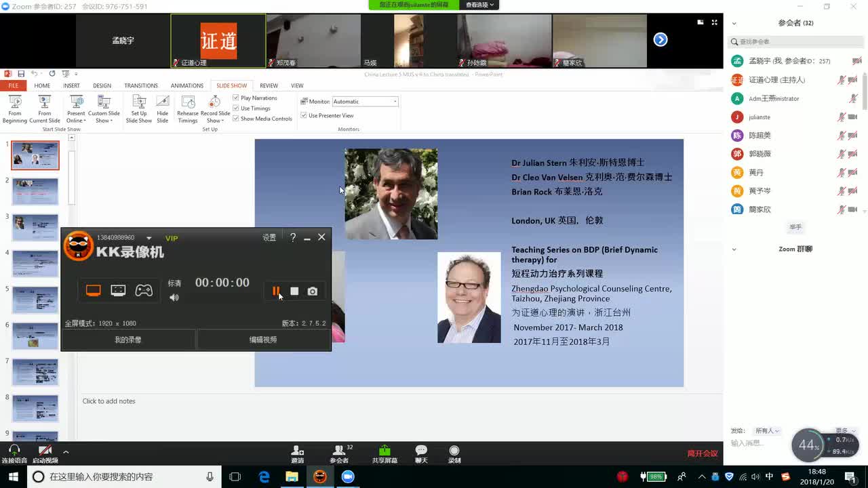Collapse the Zoom 群聊 chat panel chevron
This screenshot has width=868, height=488.
coord(734,249)
